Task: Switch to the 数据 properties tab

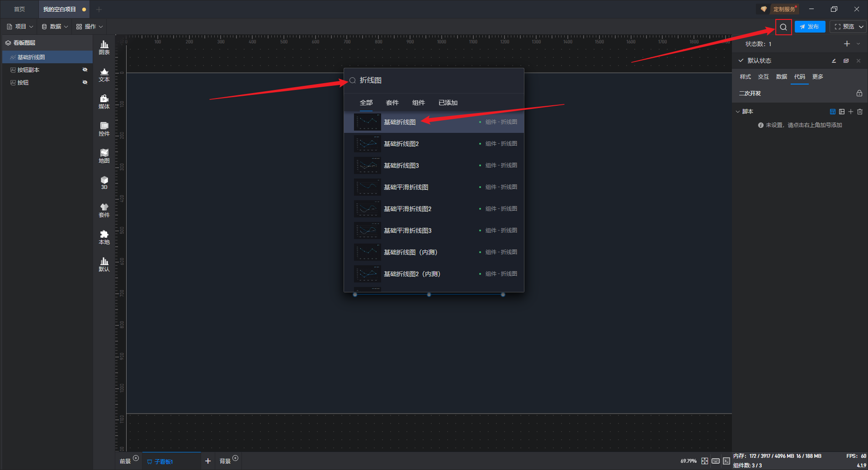Action: point(782,77)
